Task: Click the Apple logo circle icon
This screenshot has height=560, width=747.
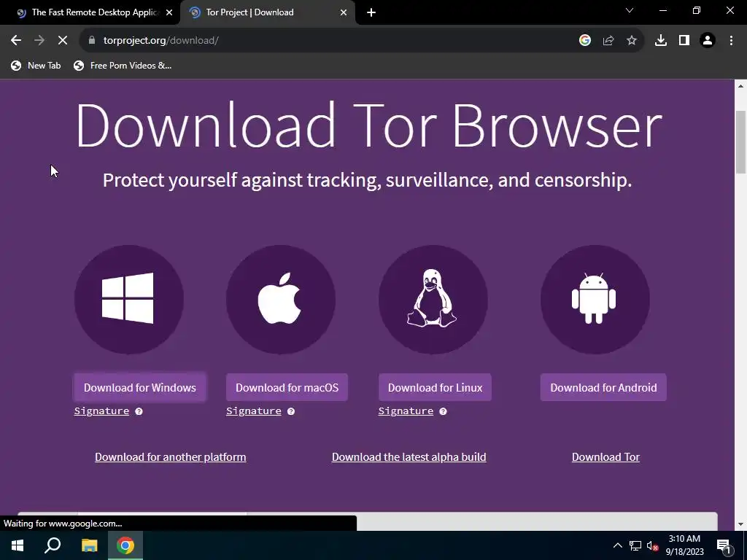Action: [x=281, y=300]
